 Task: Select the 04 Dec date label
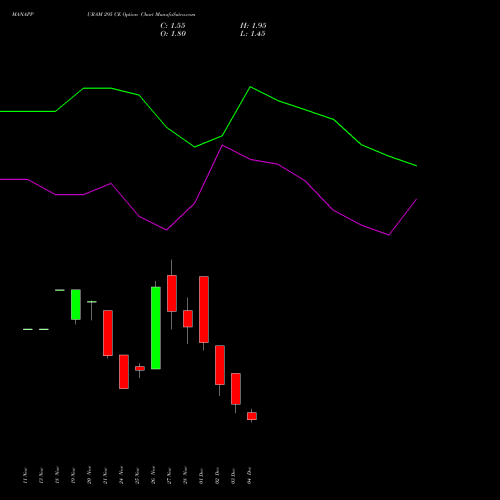tap(249, 476)
